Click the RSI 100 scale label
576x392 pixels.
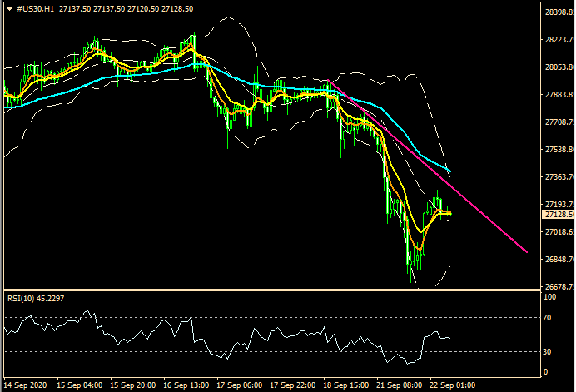click(x=550, y=296)
